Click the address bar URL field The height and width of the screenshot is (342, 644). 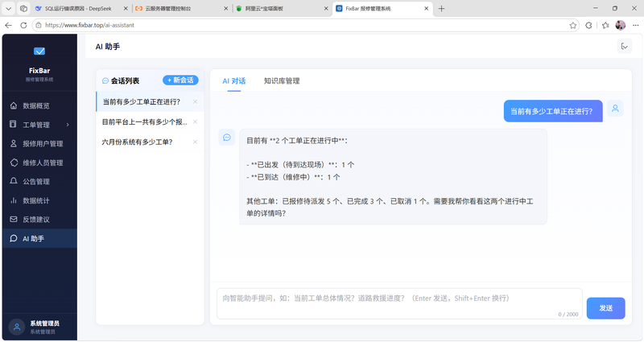304,25
